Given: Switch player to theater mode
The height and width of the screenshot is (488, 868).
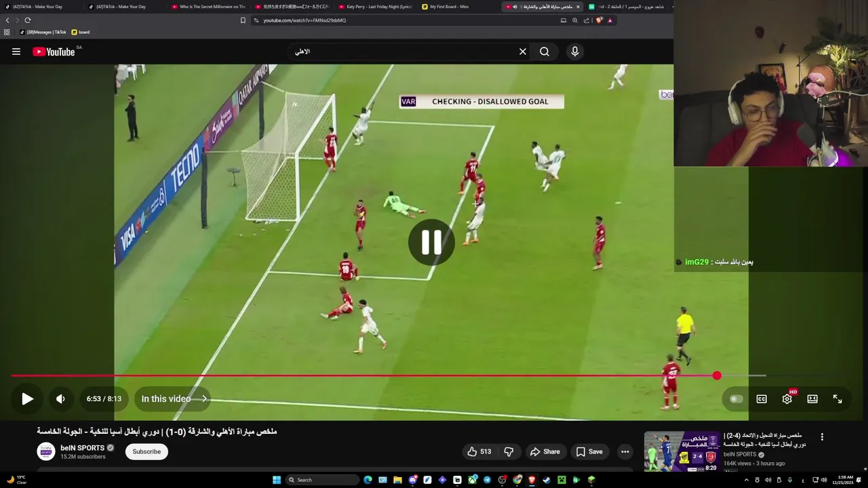Looking at the screenshot, I should 812,399.
